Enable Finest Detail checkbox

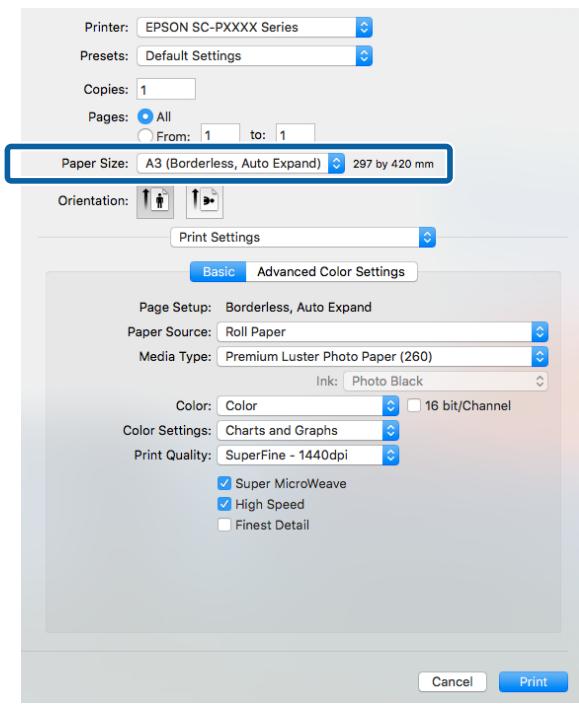[224, 524]
